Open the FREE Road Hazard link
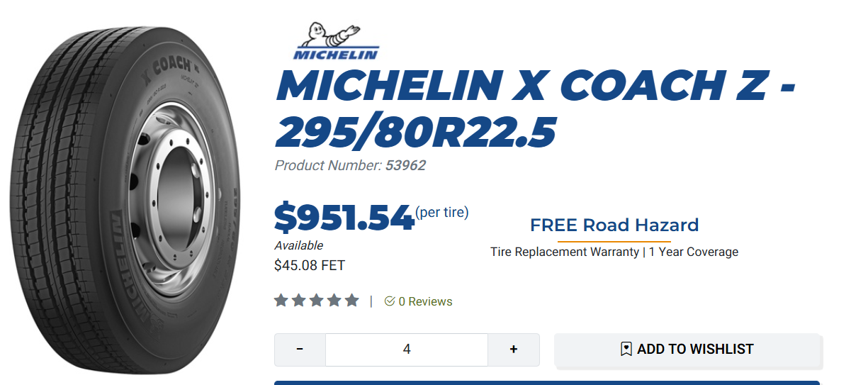868x385 pixels. tap(614, 225)
